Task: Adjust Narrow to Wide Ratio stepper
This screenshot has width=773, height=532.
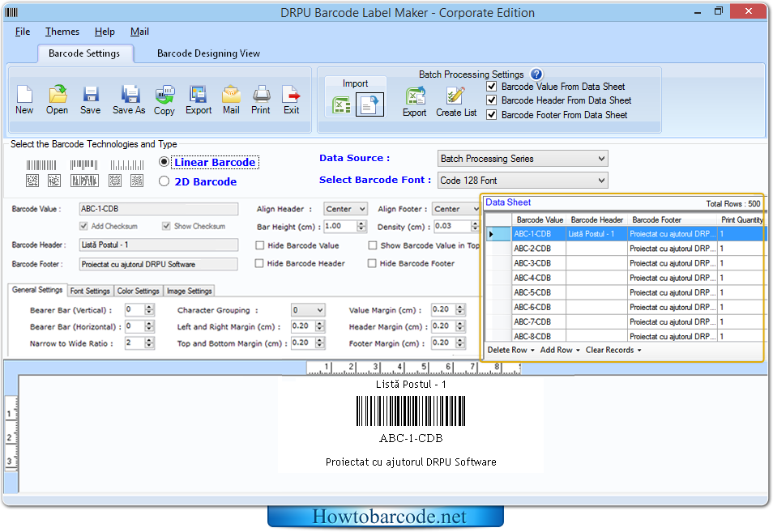Action: pos(149,343)
